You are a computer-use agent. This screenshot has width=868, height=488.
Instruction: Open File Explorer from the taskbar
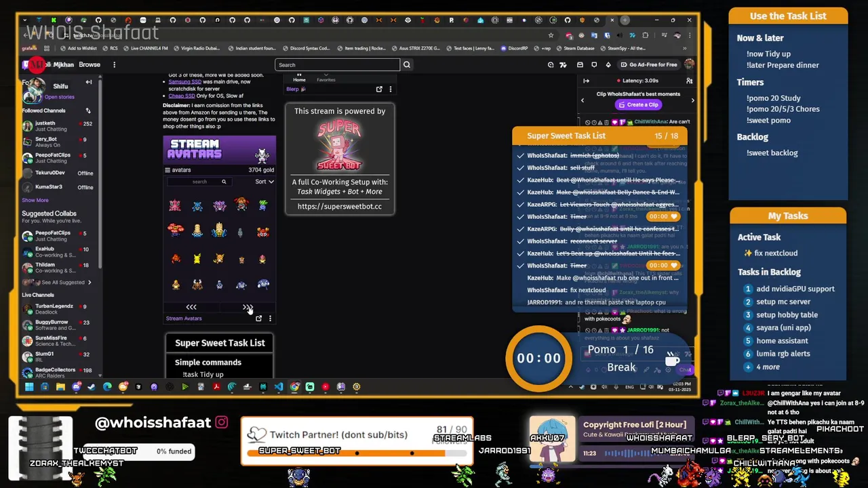(60, 387)
